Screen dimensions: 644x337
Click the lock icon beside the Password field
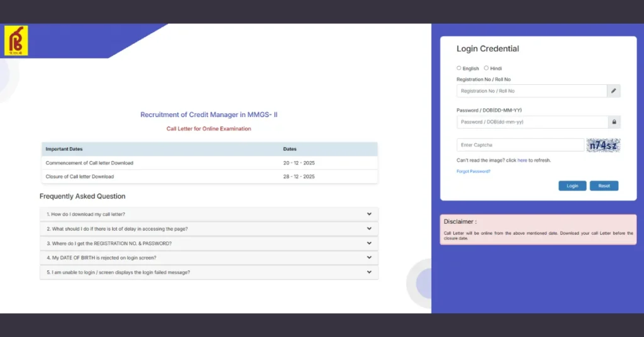pyautogui.click(x=614, y=122)
